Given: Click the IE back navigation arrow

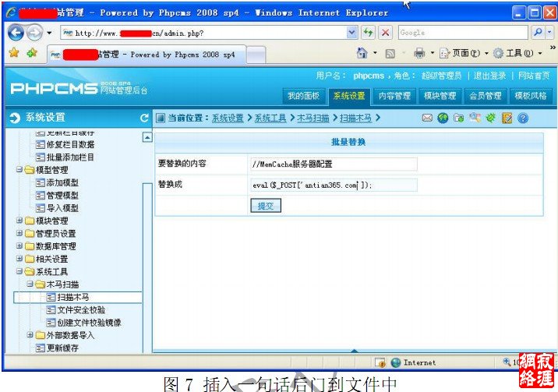Looking at the screenshot, I should pyautogui.click(x=16, y=33).
